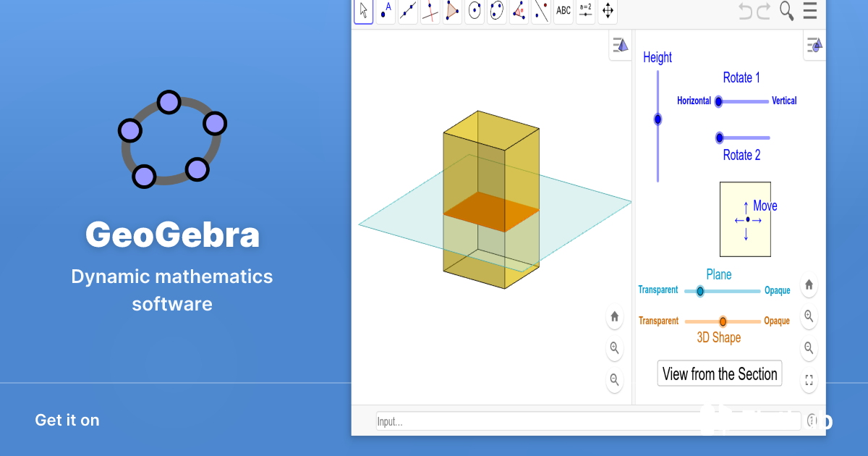Select the Slider tool (a=2)

[586, 11]
